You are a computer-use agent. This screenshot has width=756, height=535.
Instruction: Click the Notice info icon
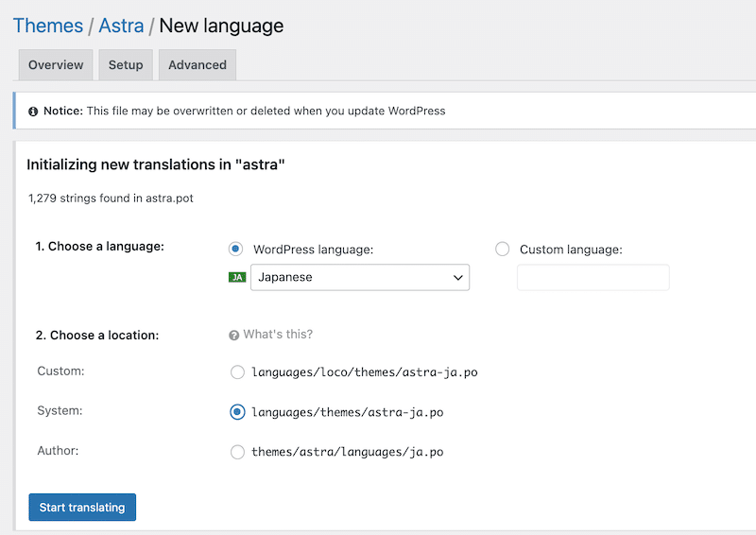tap(33, 112)
